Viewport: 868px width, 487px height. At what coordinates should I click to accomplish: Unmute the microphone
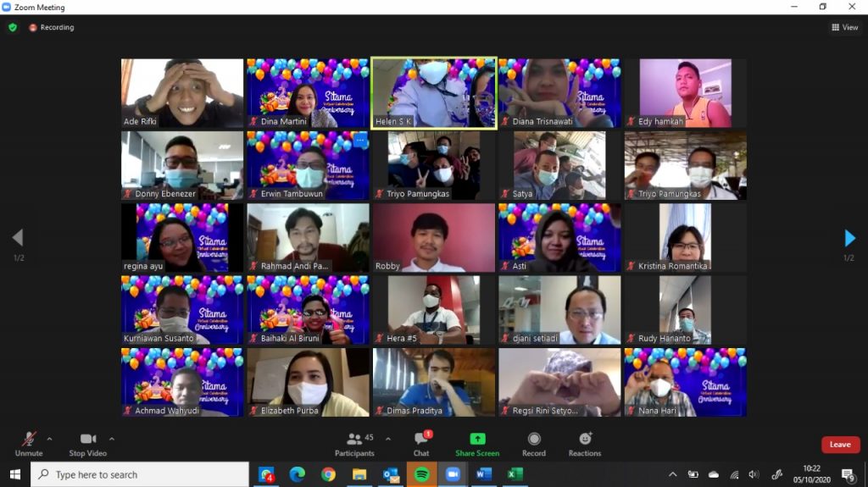tap(29, 444)
